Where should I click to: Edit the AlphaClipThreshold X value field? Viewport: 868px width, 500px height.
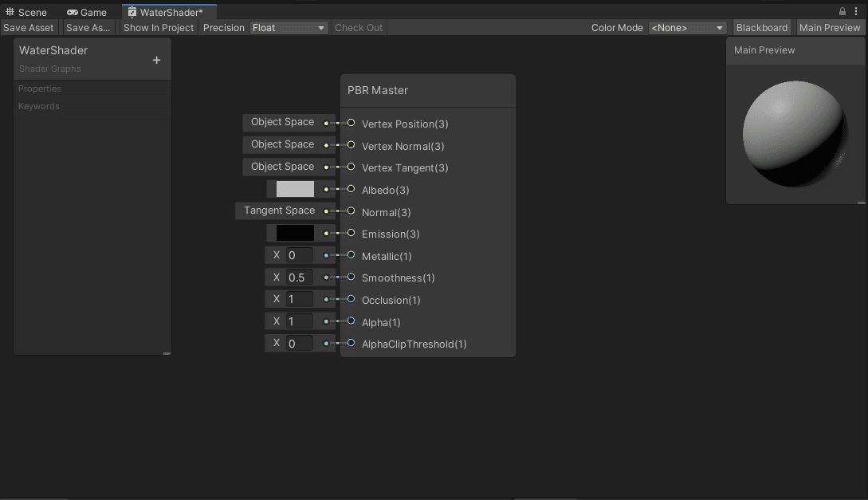(x=300, y=343)
